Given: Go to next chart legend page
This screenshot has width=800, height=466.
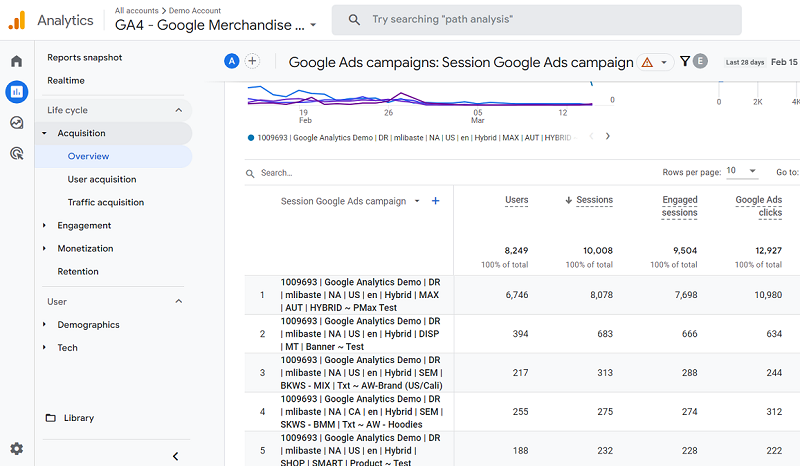Looking at the screenshot, I should click(608, 136).
